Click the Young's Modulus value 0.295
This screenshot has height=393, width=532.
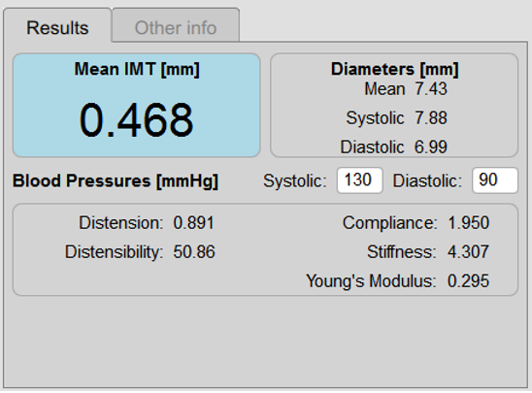pyautogui.click(x=468, y=281)
